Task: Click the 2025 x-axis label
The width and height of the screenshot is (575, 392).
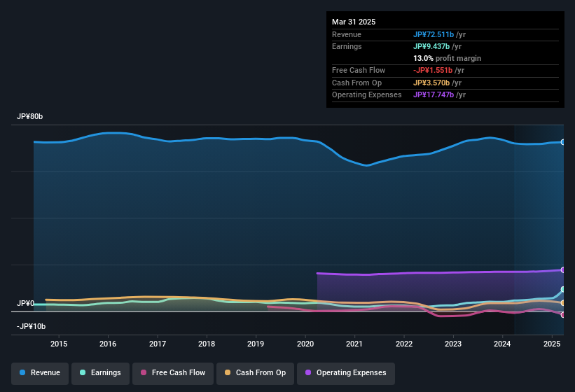Action: pos(552,344)
